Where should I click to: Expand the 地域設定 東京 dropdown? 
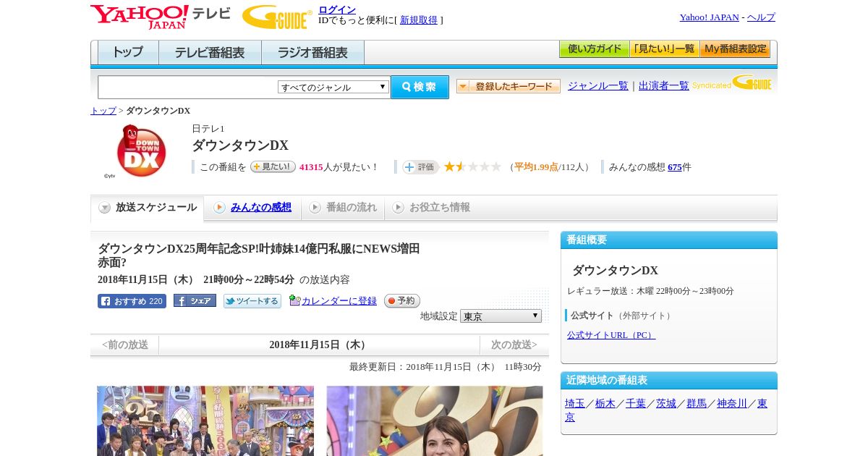501,316
